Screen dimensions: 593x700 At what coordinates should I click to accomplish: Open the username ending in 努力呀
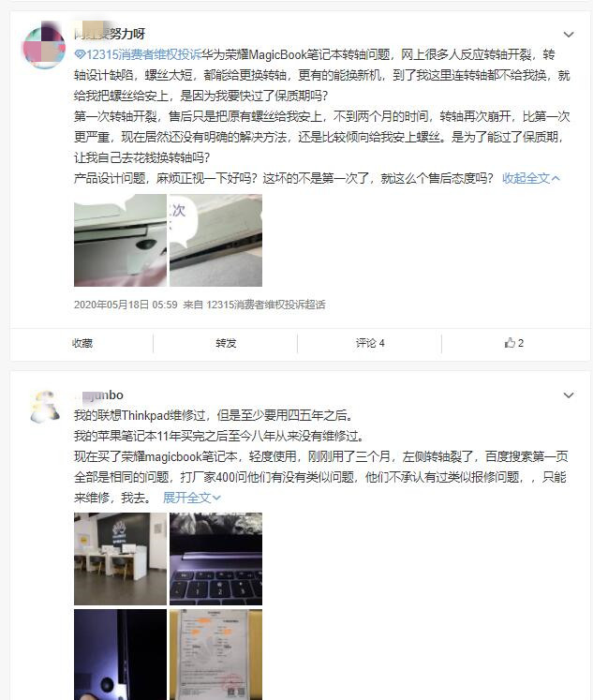coord(110,34)
